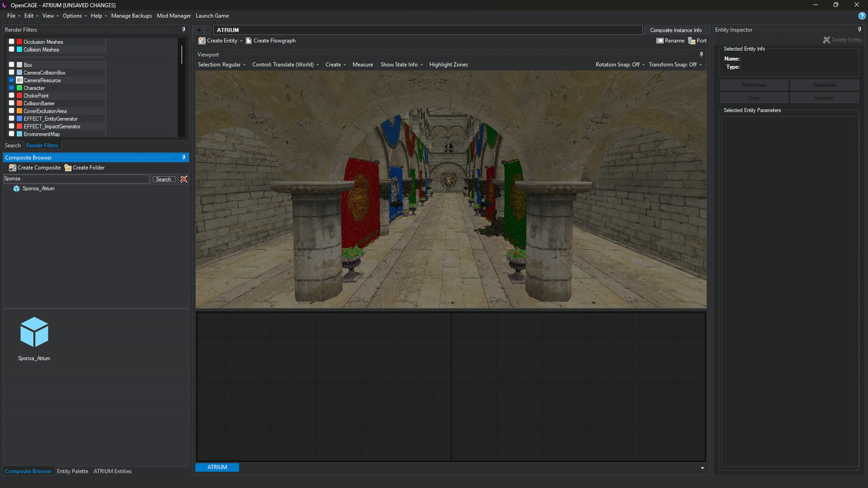Switch to the Entity Palette tab
Viewport: 868px width, 488px height.
73,471
